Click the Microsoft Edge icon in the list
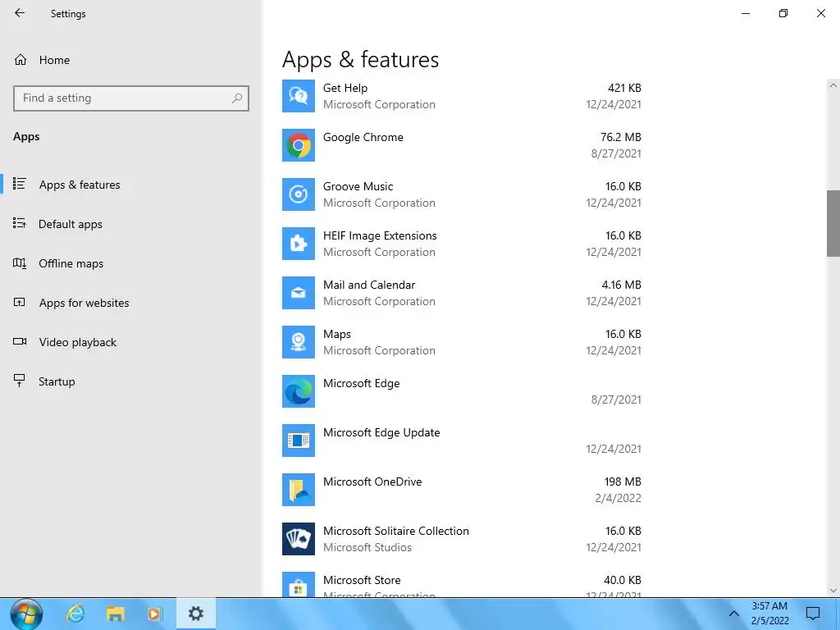840x630 pixels. click(x=299, y=391)
